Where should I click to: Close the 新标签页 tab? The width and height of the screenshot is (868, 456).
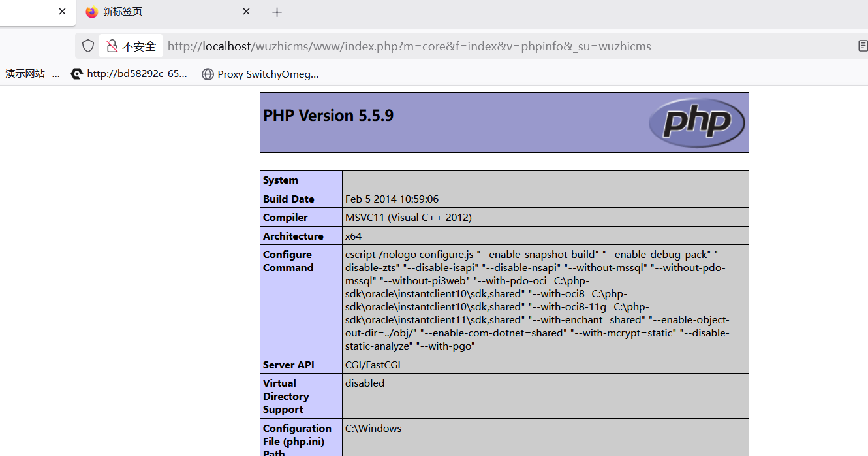246,12
